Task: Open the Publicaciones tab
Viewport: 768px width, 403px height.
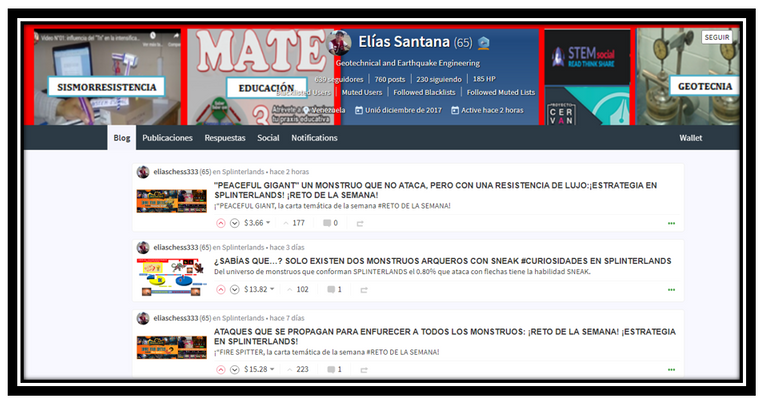Action: (x=168, y=138)
